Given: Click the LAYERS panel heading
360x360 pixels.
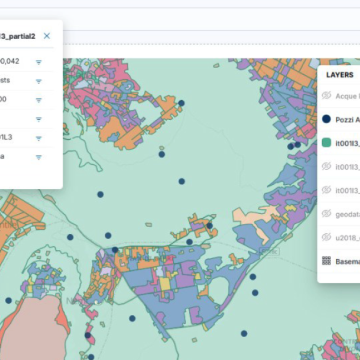Looking at the screenshot, I should tap(340, 75).
